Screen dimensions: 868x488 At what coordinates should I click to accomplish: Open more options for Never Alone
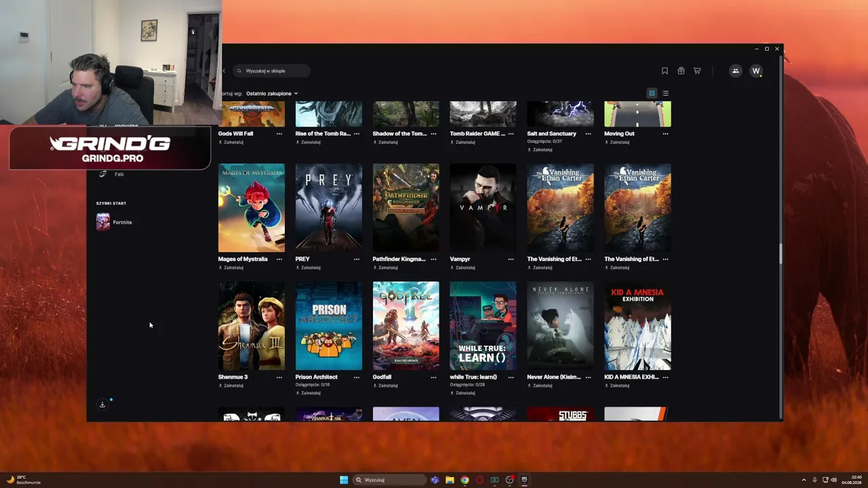(x=589, y=378)
